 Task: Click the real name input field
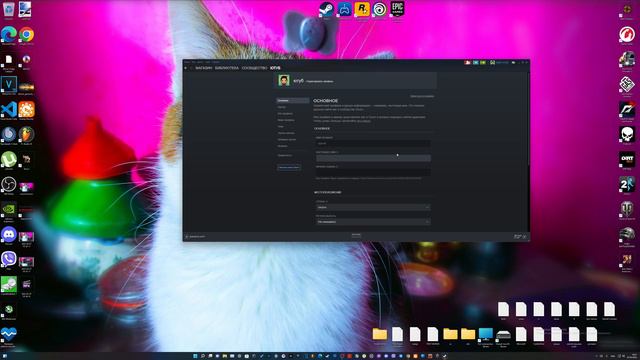(373, 158)
